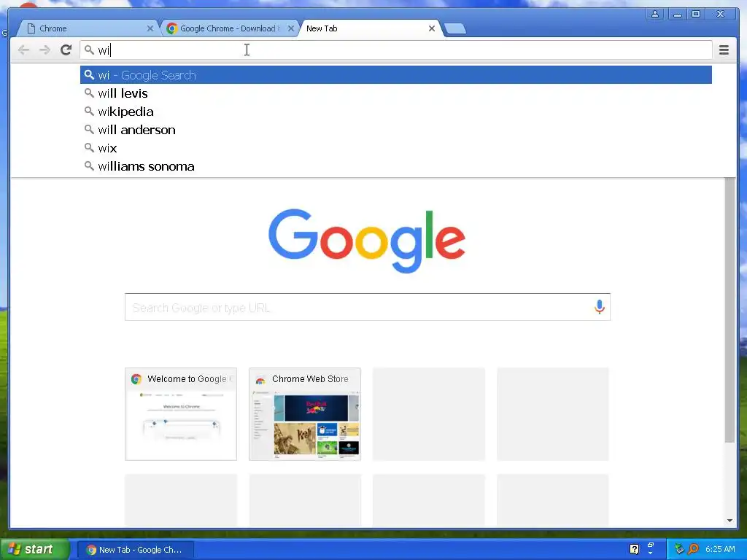Select the 'williams sonoma' suggestion
The width and height of the screenshot is (747, 560).
396,166
